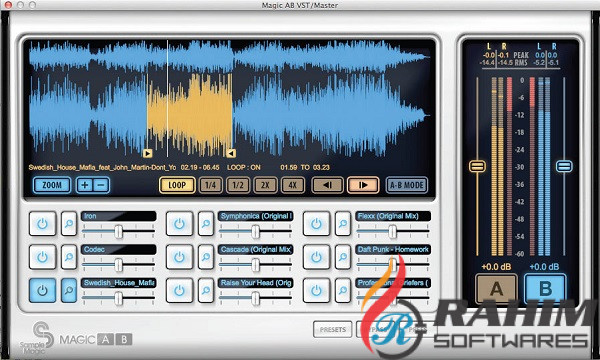600x360 pixels.
Task: Click the highlighted loop region of waveform
Action: coord(190,115)
